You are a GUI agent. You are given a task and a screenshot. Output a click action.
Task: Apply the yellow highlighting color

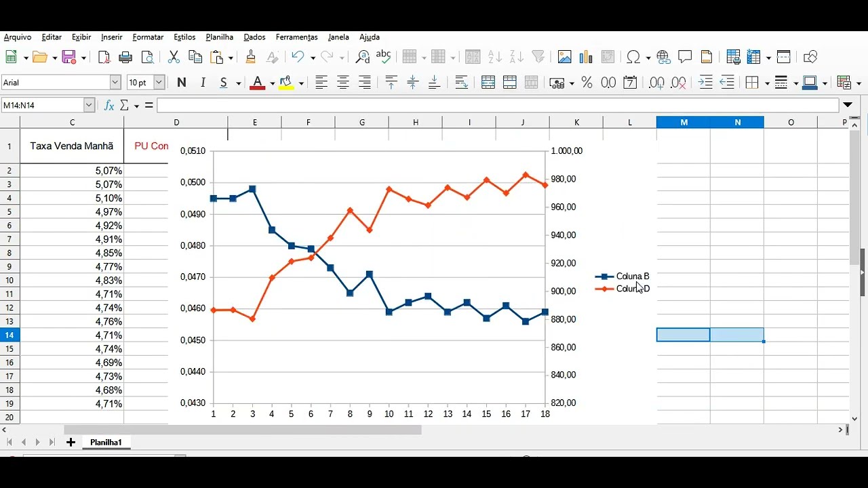point(286,83)
